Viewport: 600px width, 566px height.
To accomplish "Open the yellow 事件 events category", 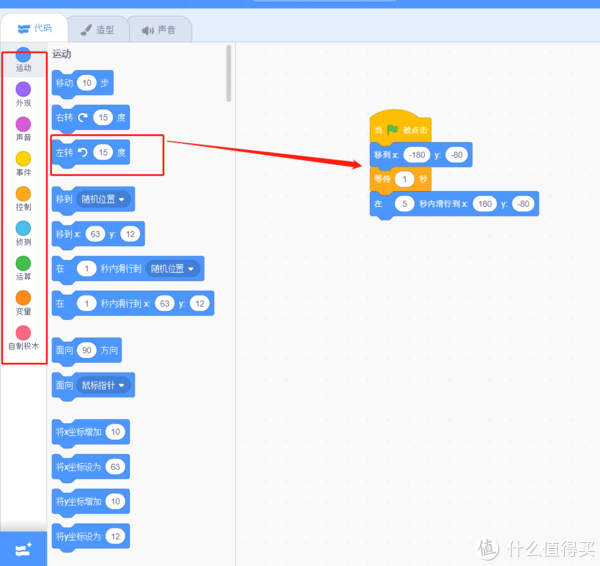I will pyautogui.click(x=23, y=159).
